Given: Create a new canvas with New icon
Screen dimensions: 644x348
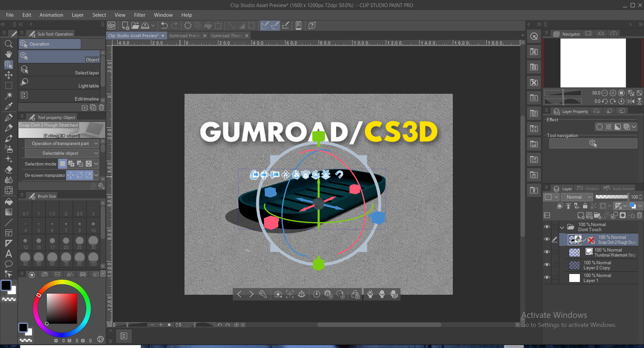Looking at the screenshot, I should 125,25.
